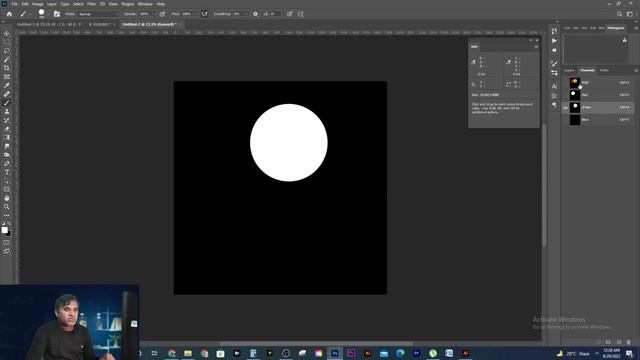
Task: Hide the Green channel eye icon
Action: 565,107
